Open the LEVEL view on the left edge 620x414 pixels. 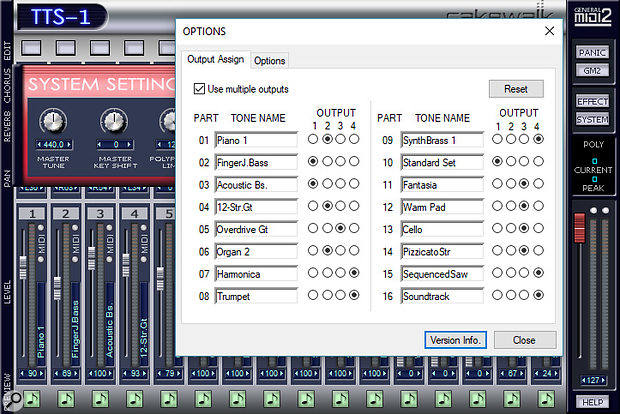[x=7, y=292]
